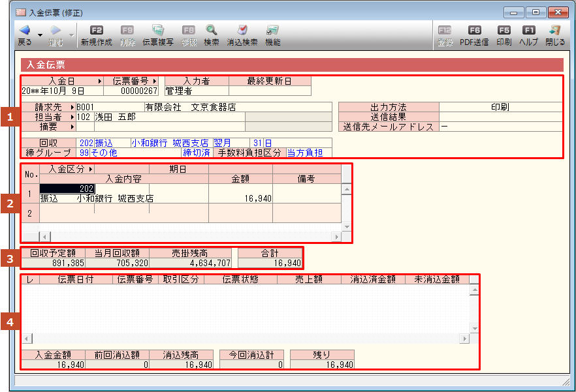Viewport: 576px width, 392px height.
Task: Click the 新規作成 F2 toolbar icon
Action: (x=97, y=31)
